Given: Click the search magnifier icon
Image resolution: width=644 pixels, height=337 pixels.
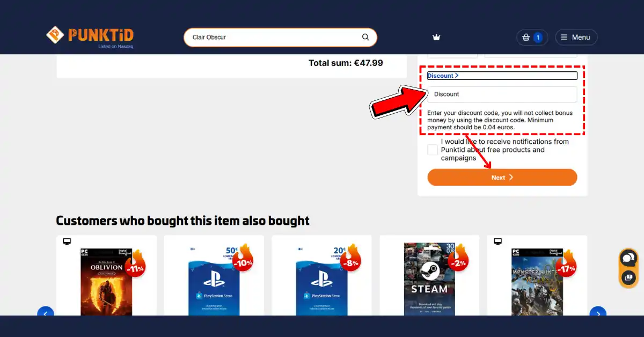Looking at the screenshot, I should 365,37.
